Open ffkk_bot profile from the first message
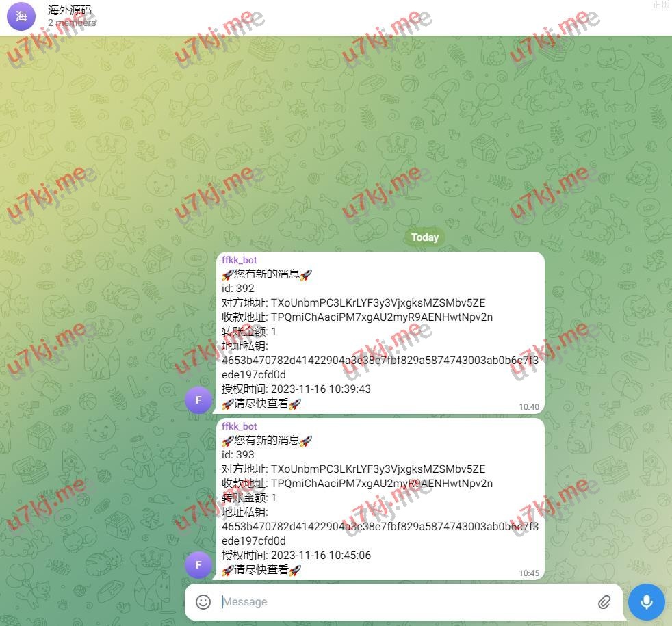This screenshot has height=626, width=672. (239, 260)
